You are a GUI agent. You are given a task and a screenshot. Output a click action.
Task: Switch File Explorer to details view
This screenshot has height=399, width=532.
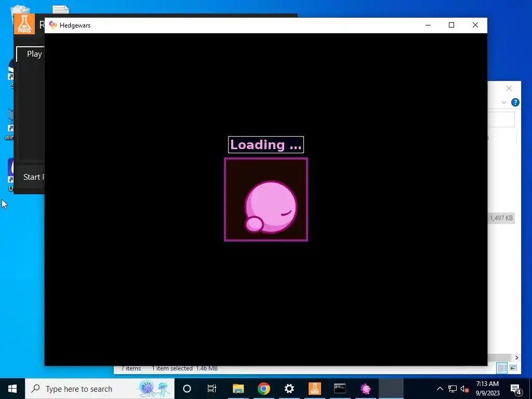tap(502, 368)
